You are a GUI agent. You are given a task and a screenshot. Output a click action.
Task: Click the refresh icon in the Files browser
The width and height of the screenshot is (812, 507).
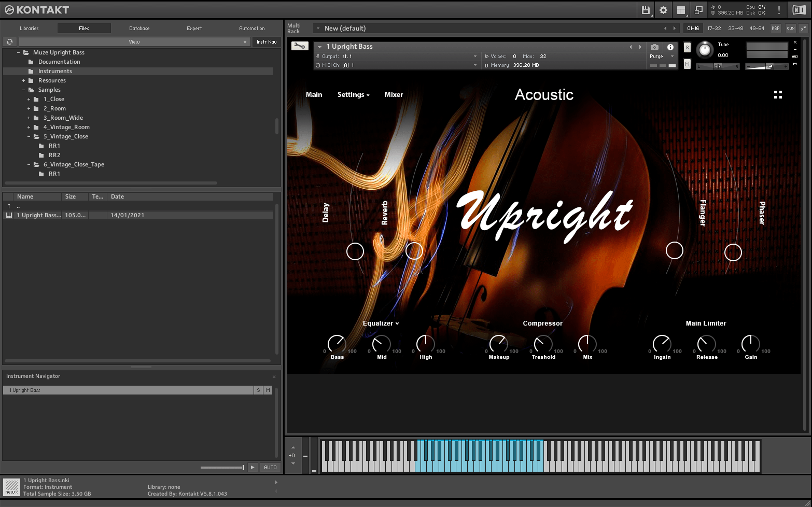pos(9,41)
